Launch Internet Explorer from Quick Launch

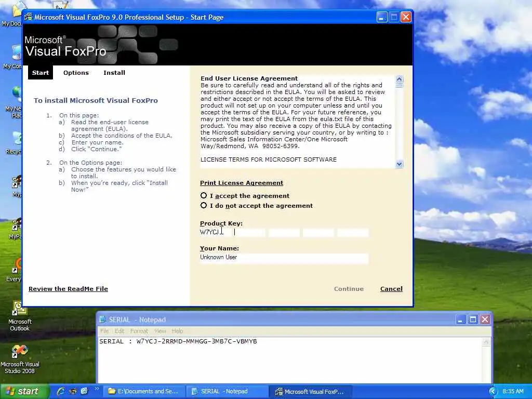tap(61, 391)
